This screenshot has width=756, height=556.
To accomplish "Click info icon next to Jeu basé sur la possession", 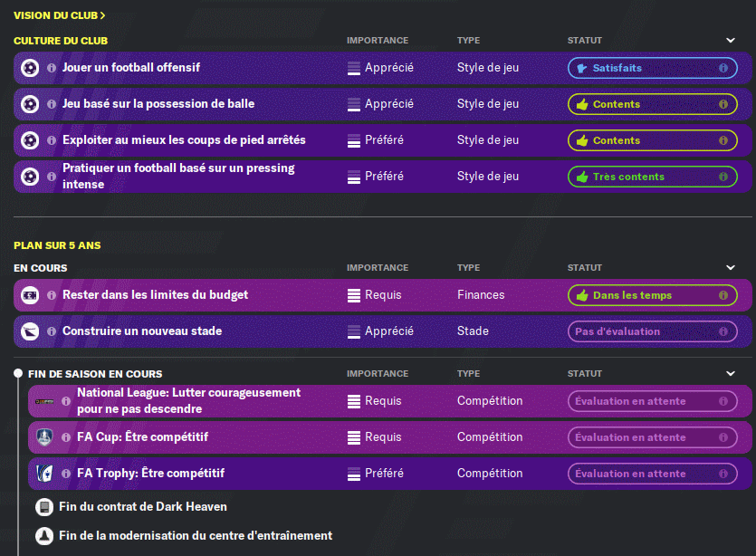I will [x=51, y=104].
